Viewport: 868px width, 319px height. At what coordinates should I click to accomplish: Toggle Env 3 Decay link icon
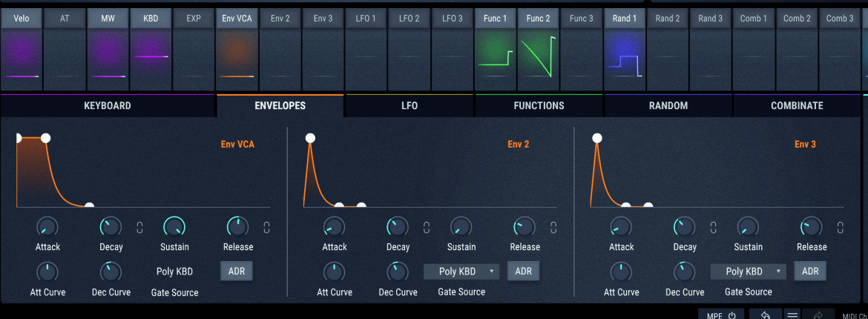coord(714,227)
